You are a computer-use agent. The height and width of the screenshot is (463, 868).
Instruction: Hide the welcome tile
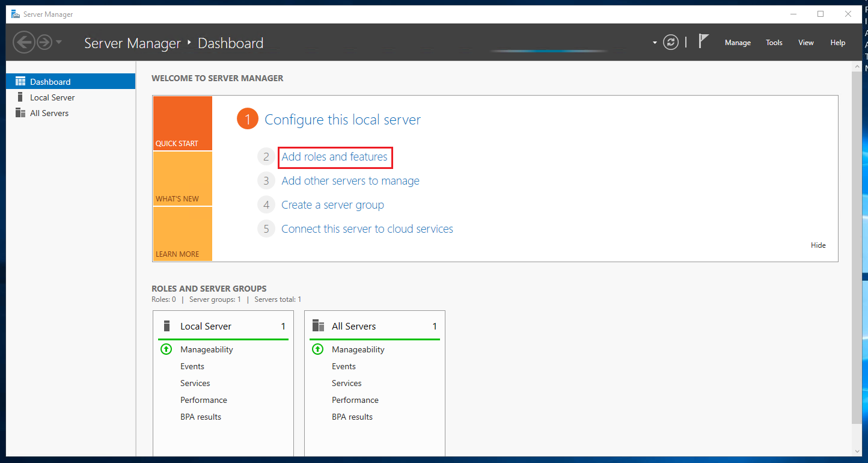[x=818, y=245]
